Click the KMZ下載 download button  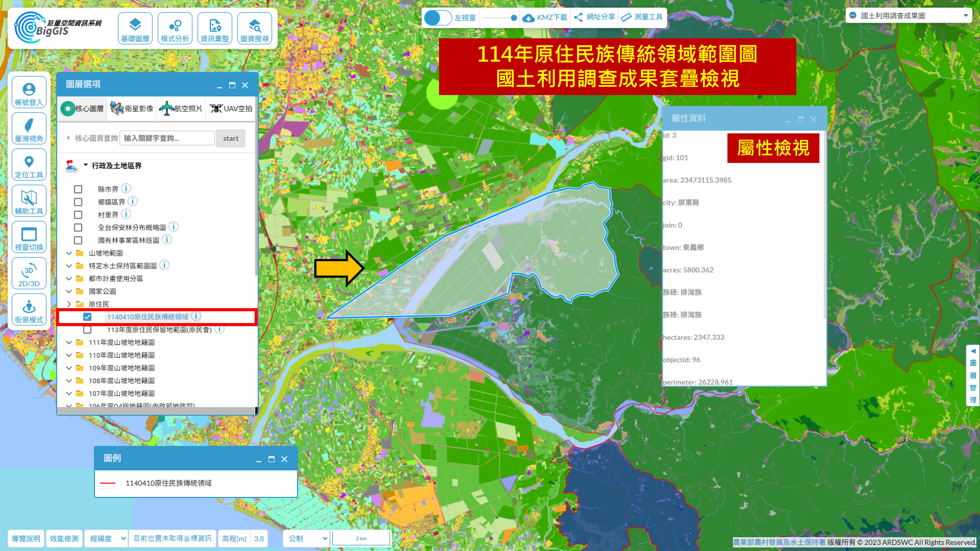pos(544,18)
